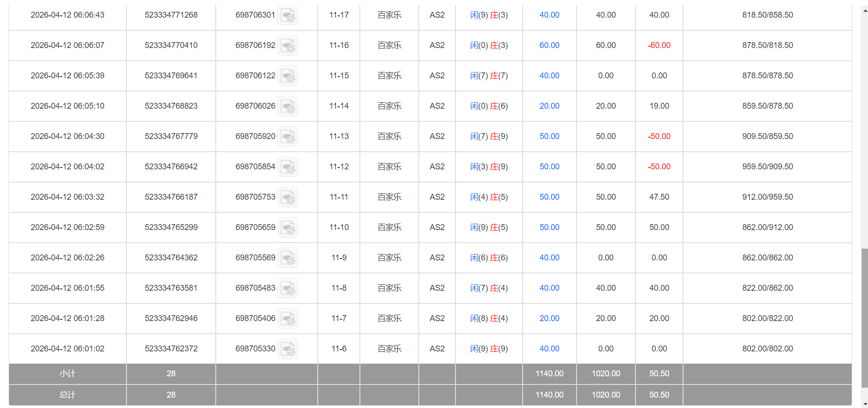Click order number 523334771268
This screenshot has width=868, height=408.
[171, 15]
